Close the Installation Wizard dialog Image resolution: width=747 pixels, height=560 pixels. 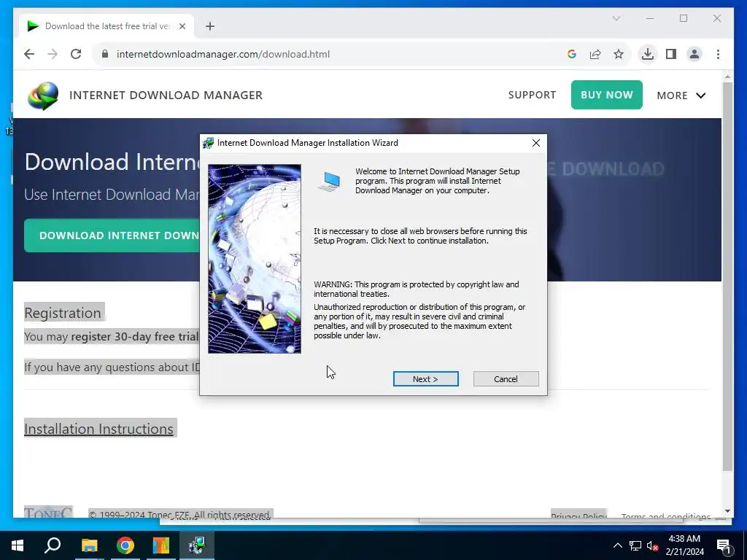[x=536, y=143]
